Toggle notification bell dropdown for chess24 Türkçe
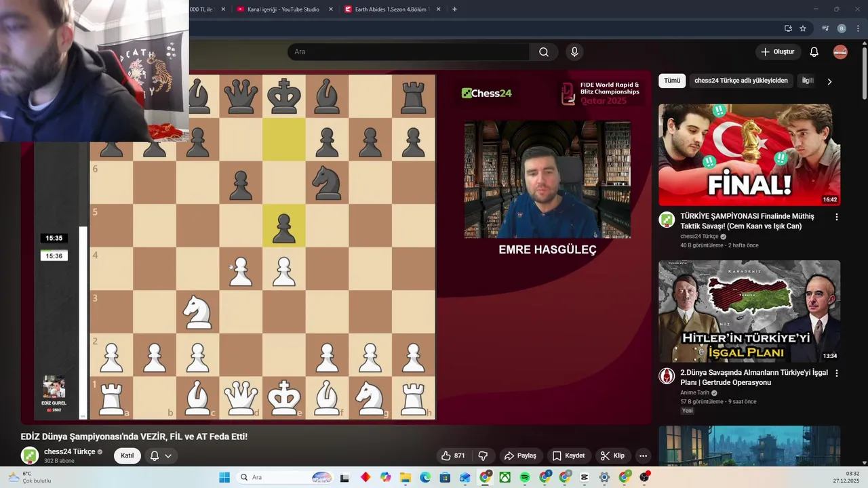The image size is (868, 488). pos(161,455)
